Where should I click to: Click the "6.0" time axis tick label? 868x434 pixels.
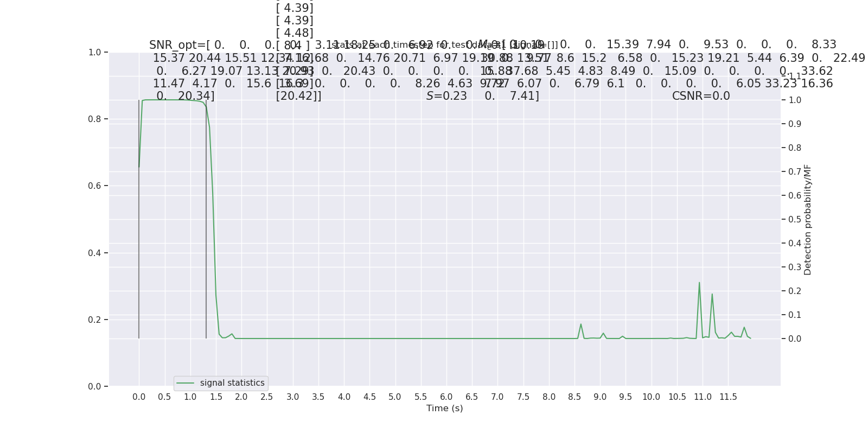(446, 397)
